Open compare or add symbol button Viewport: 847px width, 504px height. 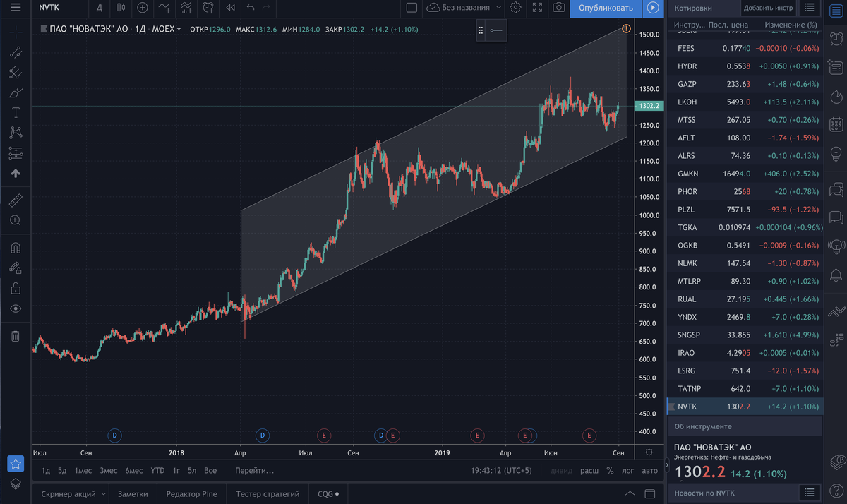[x=143, y=8]
